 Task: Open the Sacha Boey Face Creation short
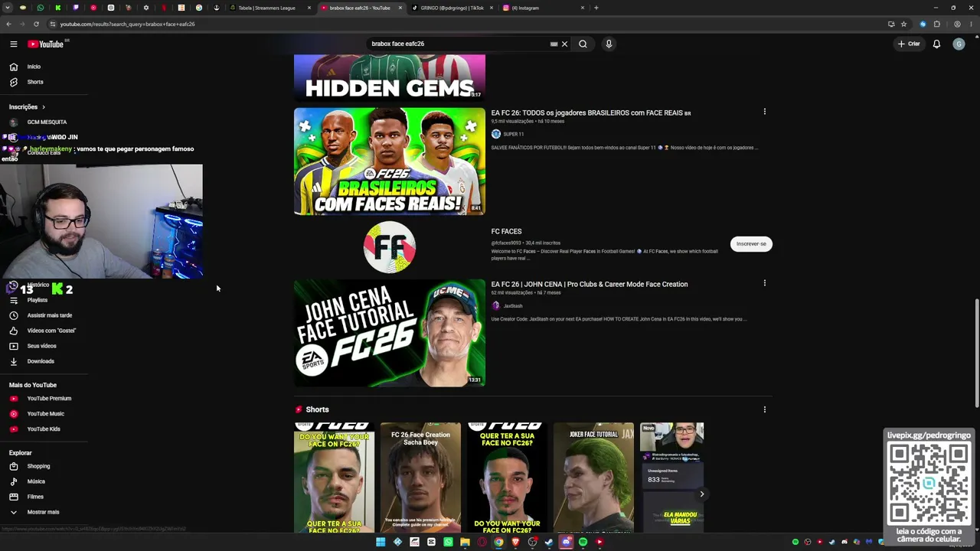click(x=420, y=478)
